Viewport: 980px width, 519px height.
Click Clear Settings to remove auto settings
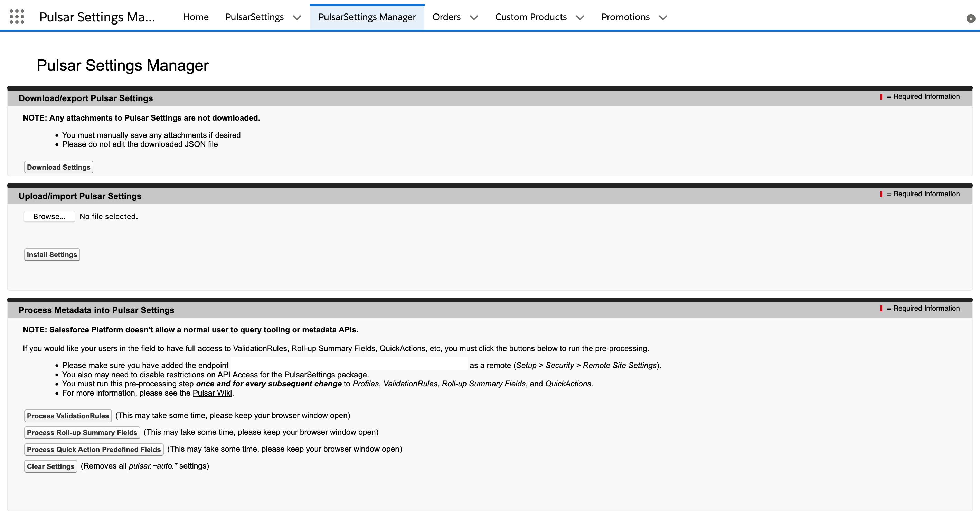tap(50, 466)
